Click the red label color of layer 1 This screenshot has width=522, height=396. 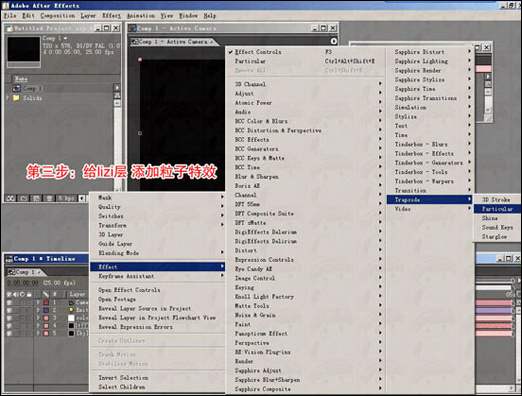tap(46, 303)
